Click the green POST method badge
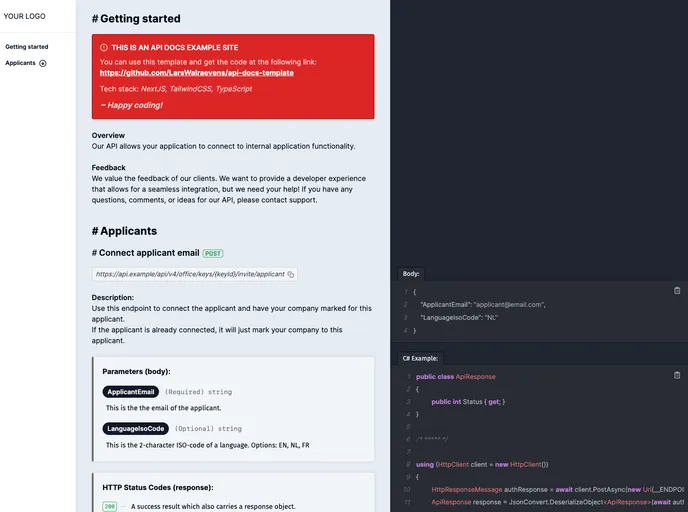Screen dimensions: 688x512 click(x=214, y=253)
